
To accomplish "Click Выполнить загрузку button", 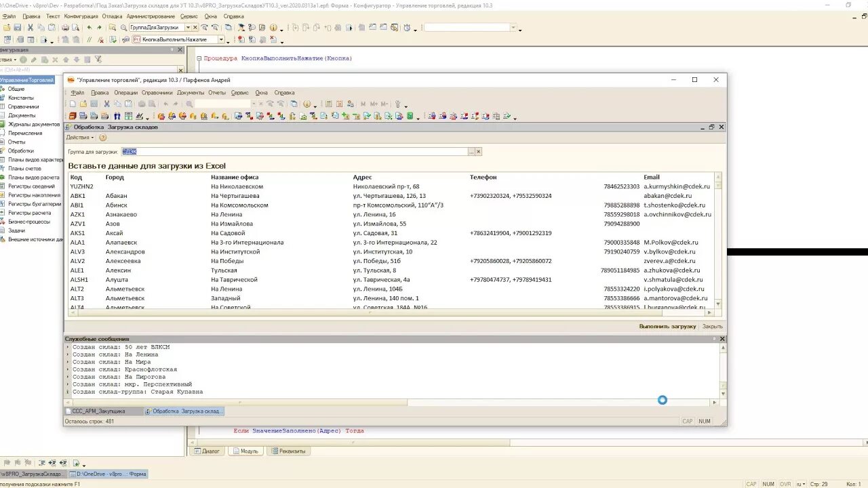I will (667, 327).
